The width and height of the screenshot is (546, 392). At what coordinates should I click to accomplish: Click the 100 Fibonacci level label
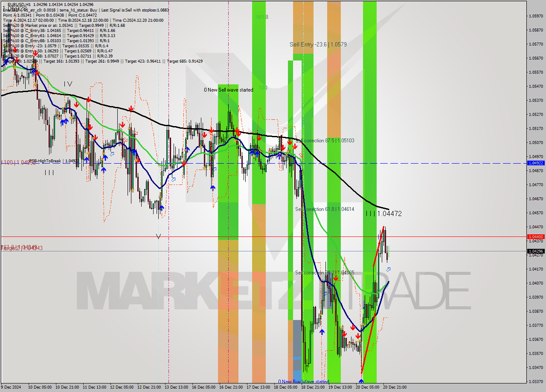(x=263, y=88)
